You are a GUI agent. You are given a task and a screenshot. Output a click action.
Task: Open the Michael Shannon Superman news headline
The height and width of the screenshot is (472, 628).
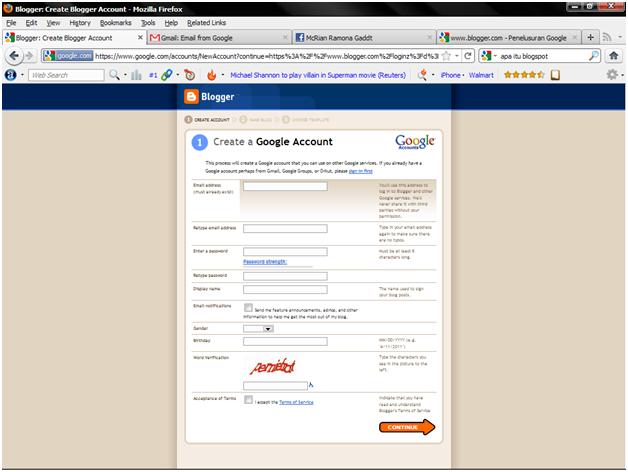(x=318, y=75)
